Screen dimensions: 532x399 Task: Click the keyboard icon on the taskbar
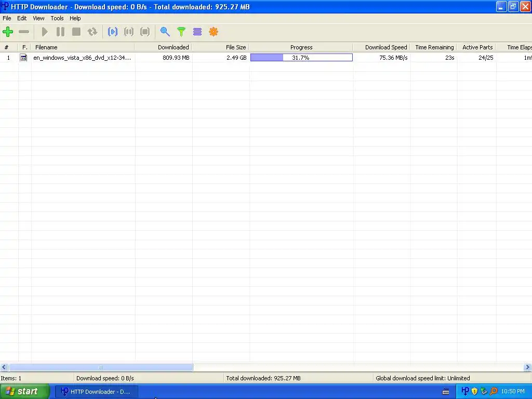tap(446, 392)
